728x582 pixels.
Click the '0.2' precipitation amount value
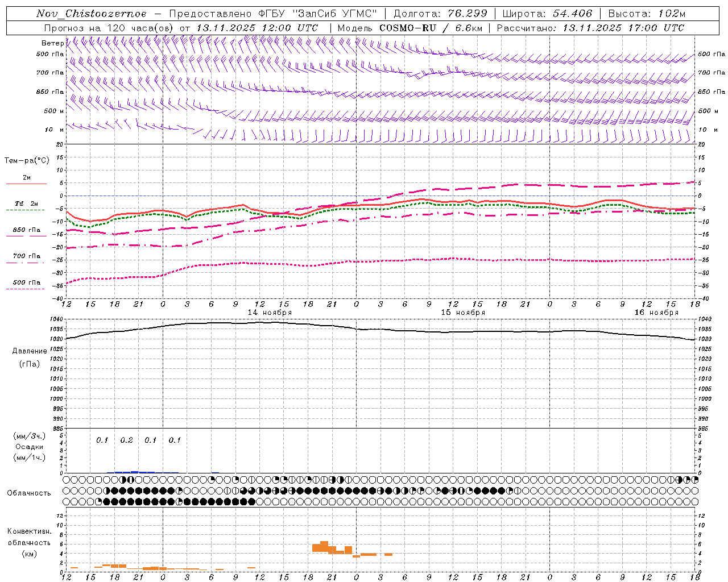126,440
